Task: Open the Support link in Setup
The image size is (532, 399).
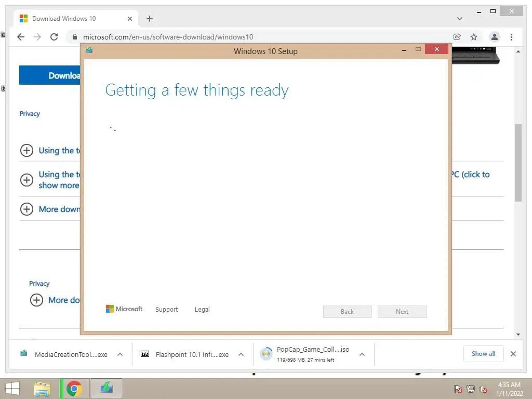Action: point(167,309)
